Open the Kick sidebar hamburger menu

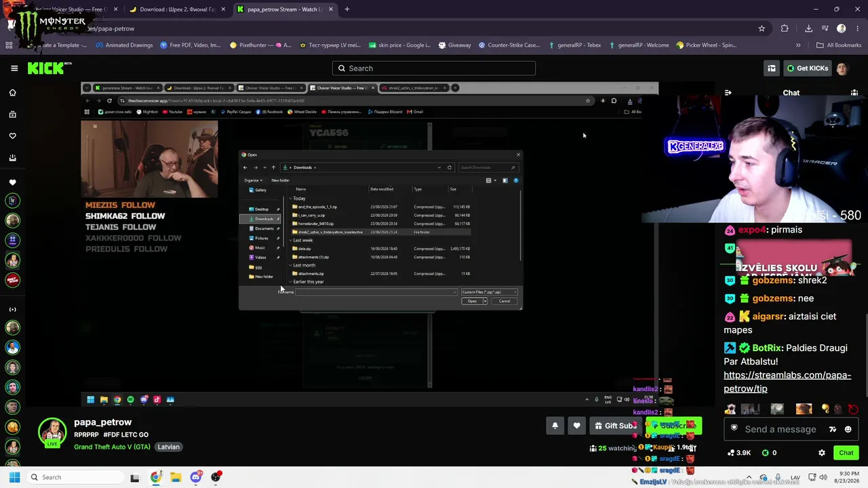tap(14, 68)
